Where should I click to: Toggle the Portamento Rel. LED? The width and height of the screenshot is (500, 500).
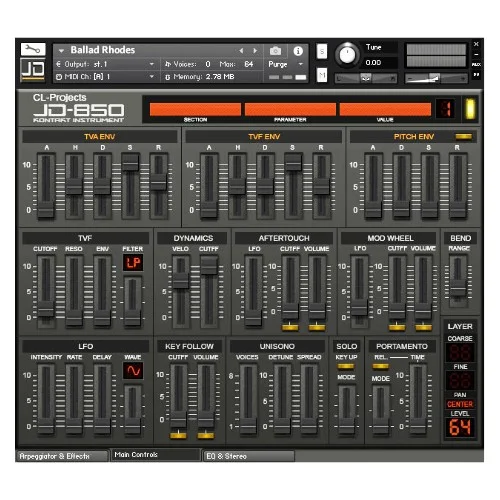(380, 366)
